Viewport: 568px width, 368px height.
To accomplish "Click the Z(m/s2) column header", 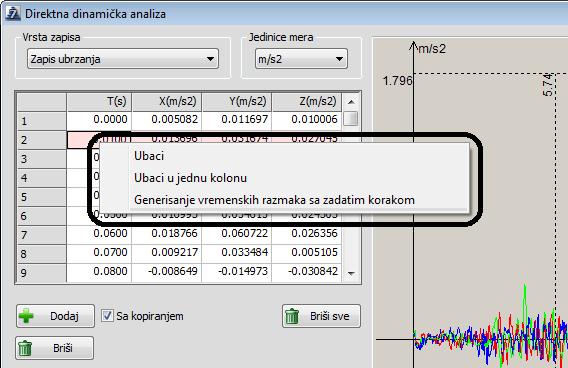I will tap(306, 101).
